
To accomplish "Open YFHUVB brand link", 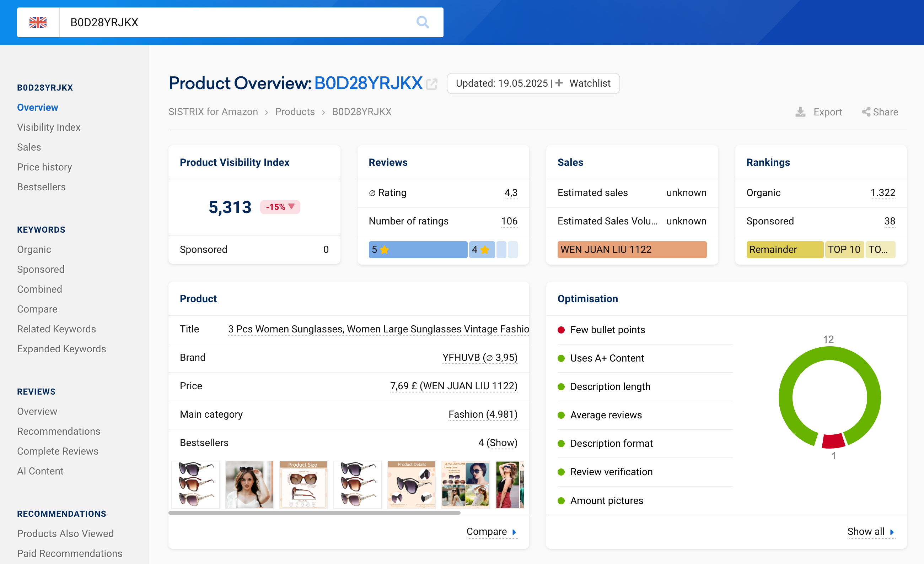I will [480, 358].
